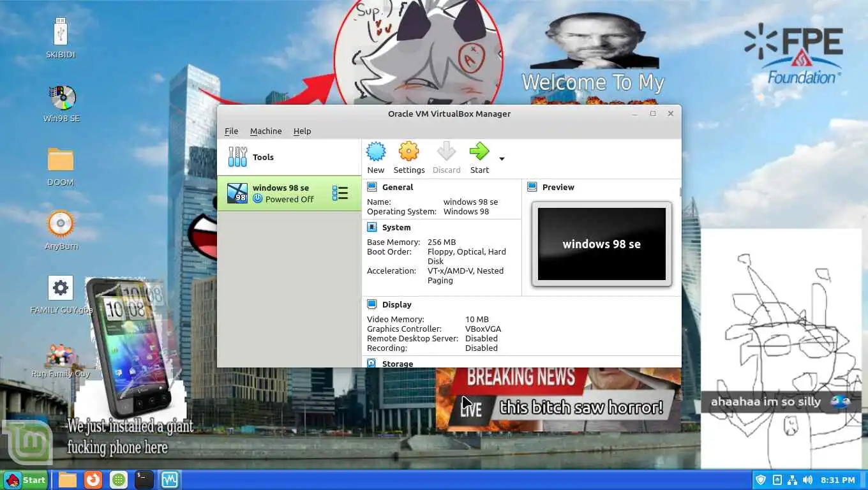The height and width of the screenshot is (490, 868).
Task: Click the windows 98 se preview thumbnail
Action: [602, 244]
